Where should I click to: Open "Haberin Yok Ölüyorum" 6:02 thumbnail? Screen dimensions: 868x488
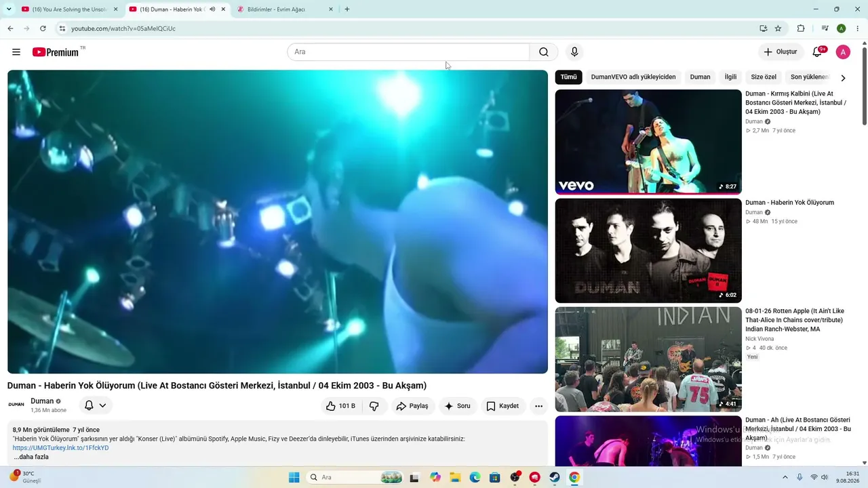pos(648,251)
